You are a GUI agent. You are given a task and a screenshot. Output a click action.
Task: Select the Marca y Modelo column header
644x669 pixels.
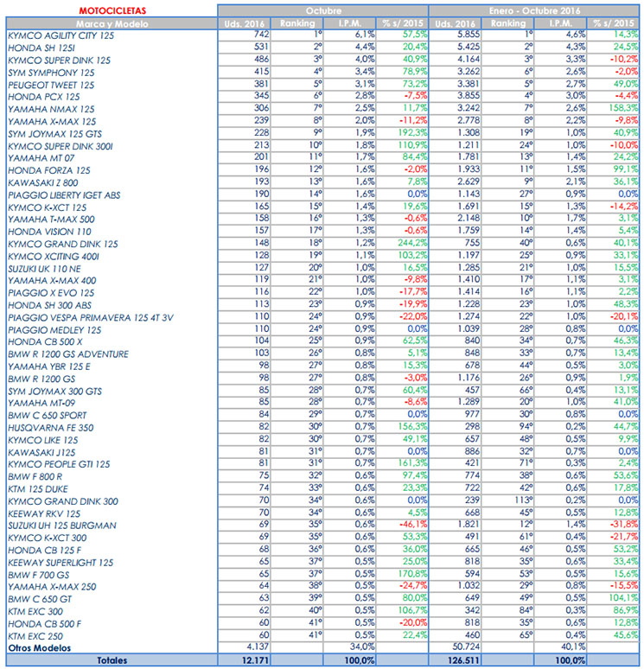click(109, 22)
